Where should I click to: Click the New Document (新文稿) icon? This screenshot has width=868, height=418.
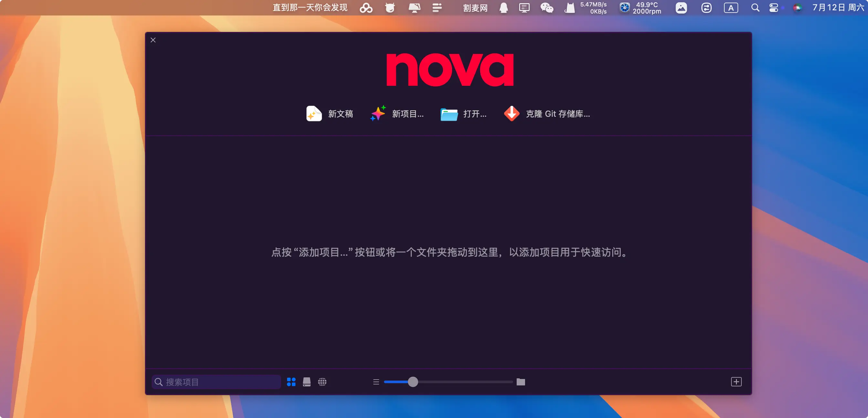[x=314, y=114]
